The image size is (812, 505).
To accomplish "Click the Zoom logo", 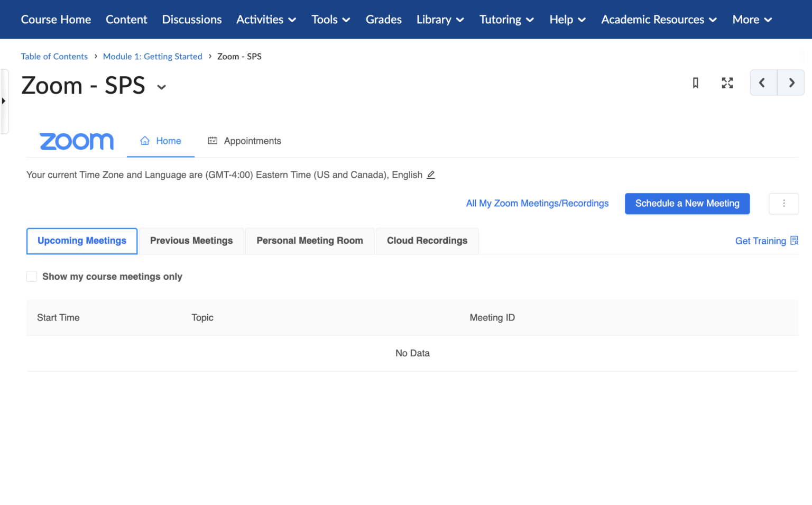I will [x=76, y=141].
